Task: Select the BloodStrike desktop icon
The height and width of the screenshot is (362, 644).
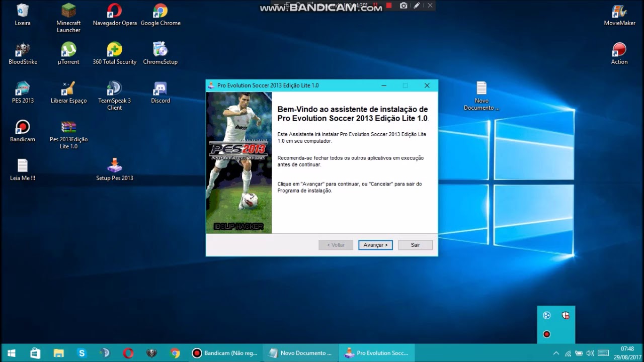Action: pyautogui.click(x=23, y=53)
